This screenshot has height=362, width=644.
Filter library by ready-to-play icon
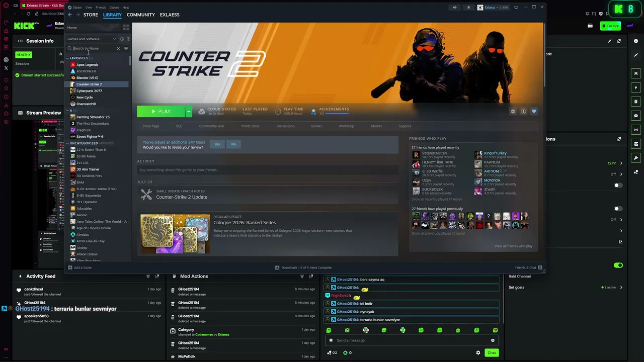[128, 39]
